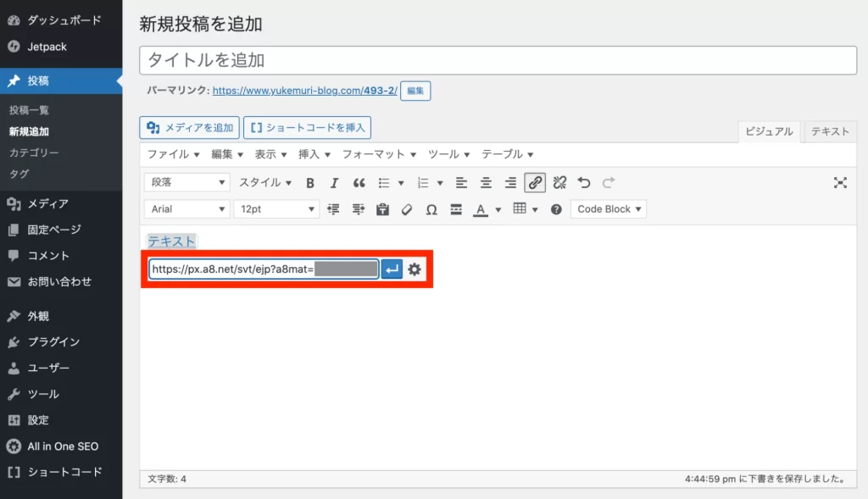The width and height of the screenshot is (868, 499).
Task: Remove link with the unlink icon
Action: (559, 182)
